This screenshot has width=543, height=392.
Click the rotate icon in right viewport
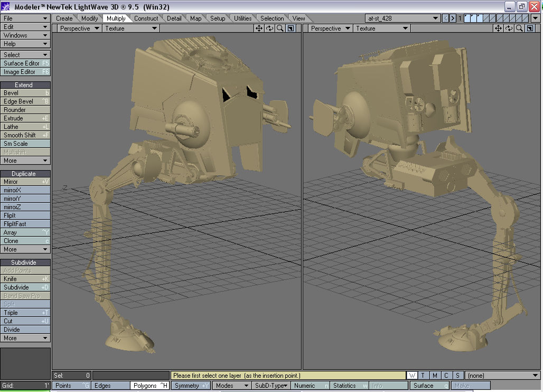509,29
